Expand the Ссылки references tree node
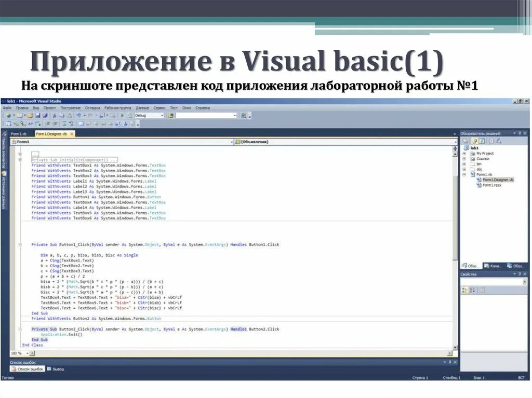Image resolution: width=532 pixels, height=398 pixels. [464, 159]
